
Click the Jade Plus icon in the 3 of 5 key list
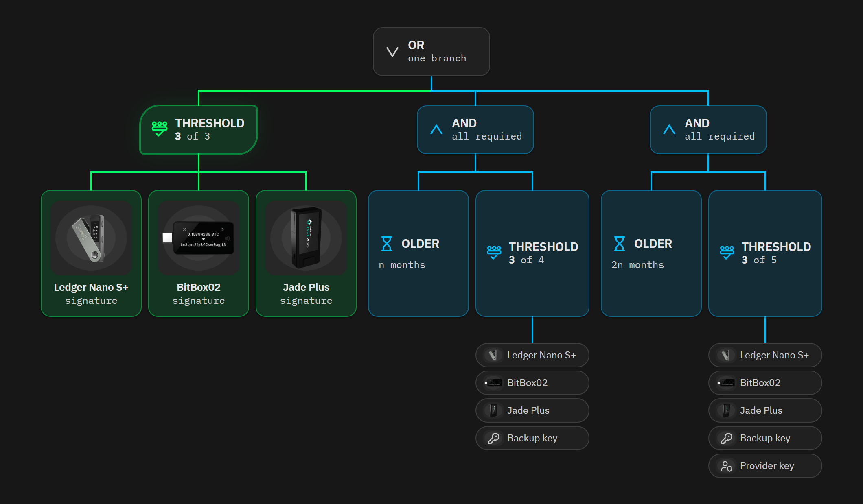726,410
